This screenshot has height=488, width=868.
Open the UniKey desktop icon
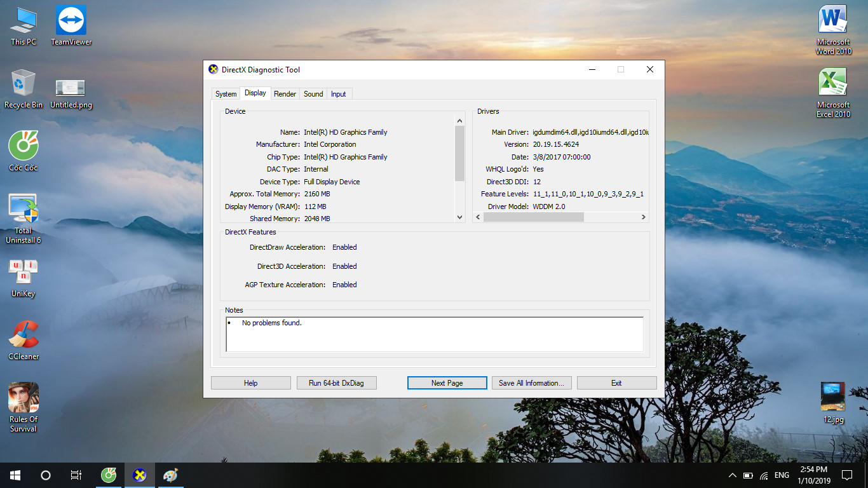(24, 272)
